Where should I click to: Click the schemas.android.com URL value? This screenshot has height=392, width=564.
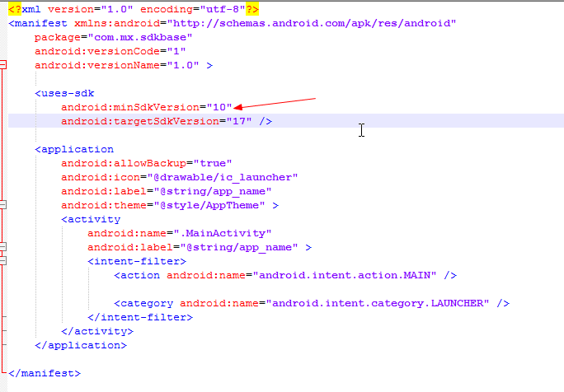(311, 23)
